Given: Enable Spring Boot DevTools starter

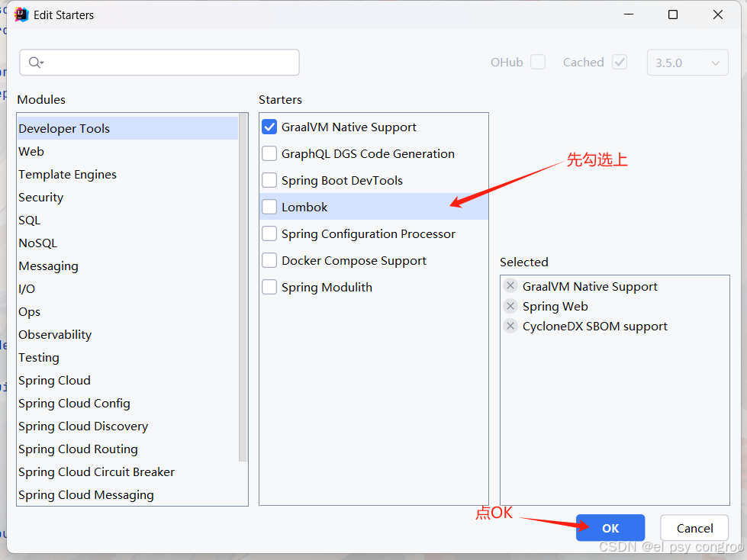Looking at the screenshot, I should tap(269, 181).
